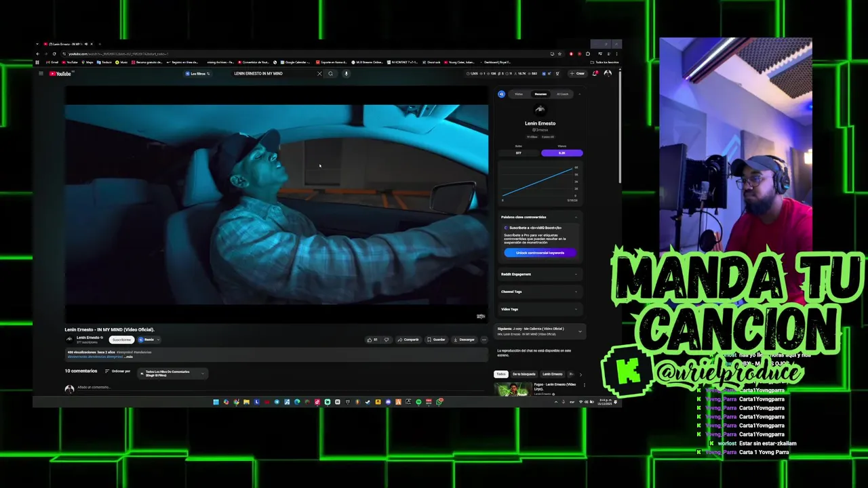The width and height of the screenshot is (868, 488).
Task: Click the Guardar save button
Action: tap(437, 340)
